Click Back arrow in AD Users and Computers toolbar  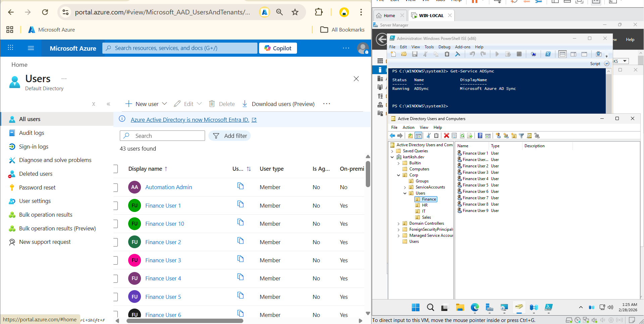392,136
